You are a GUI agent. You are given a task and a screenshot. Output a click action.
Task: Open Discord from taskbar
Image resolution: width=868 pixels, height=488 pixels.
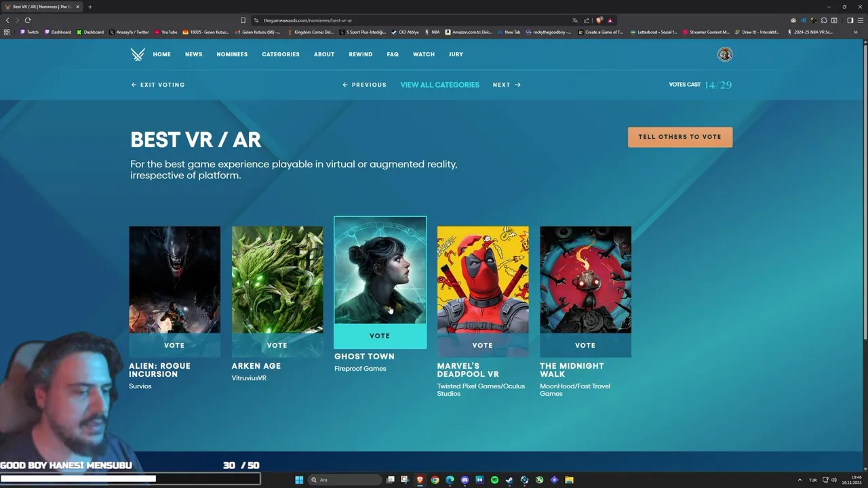pyautogui.click(x=465, y=480)
